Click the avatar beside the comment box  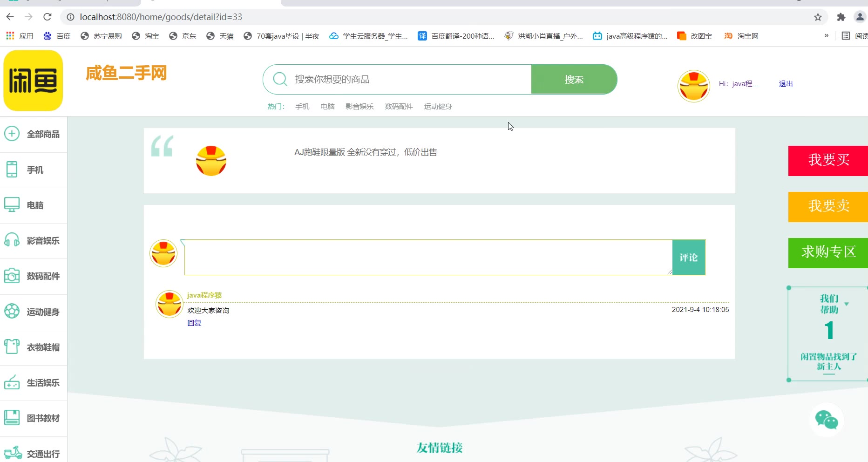[x=163, y=254]
